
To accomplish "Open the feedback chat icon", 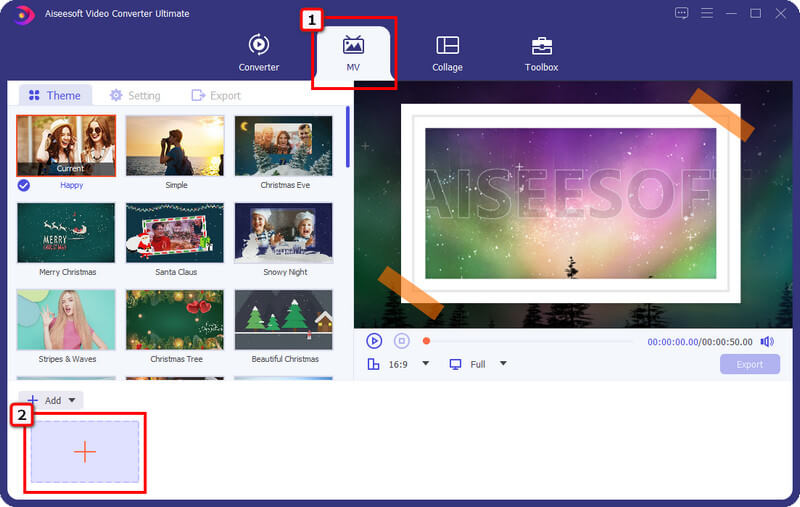I will (682, 13).
